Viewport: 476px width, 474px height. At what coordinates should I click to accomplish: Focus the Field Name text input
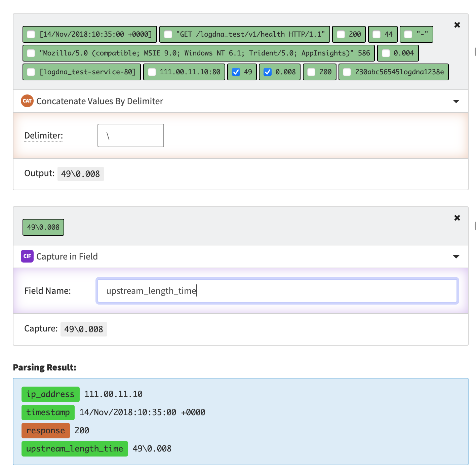277,291
